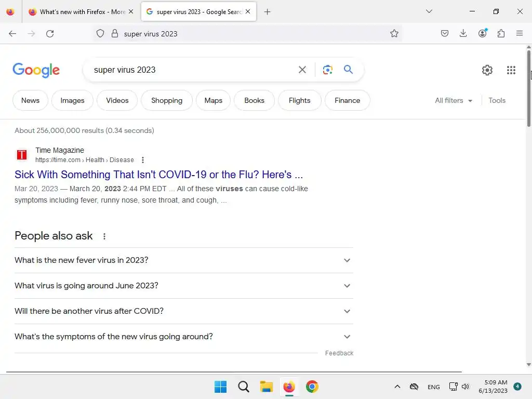Click the Google logo
Screen dimensions: 532x399
coord(36,70)
